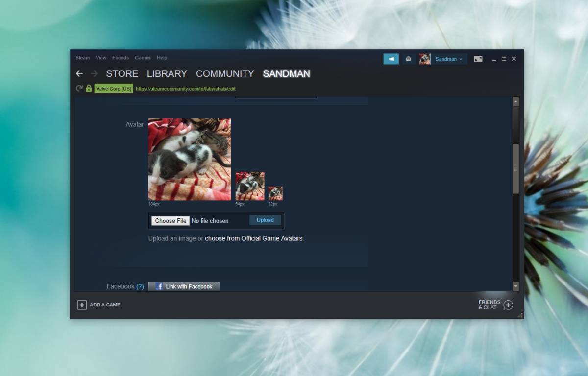The image size is (588, 376).
Task: Click the FRIENDS & CHAT label
Action: pos(490,305)
